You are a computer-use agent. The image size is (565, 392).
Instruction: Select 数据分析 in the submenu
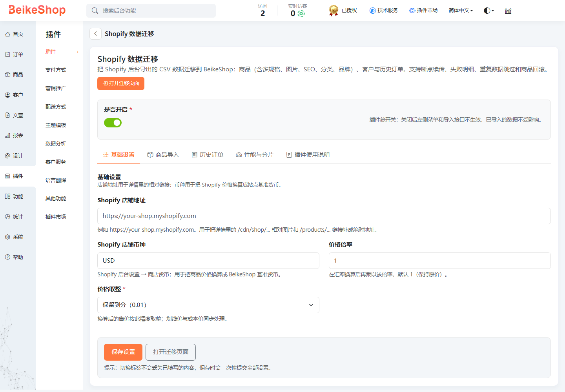tap(56, 143)
